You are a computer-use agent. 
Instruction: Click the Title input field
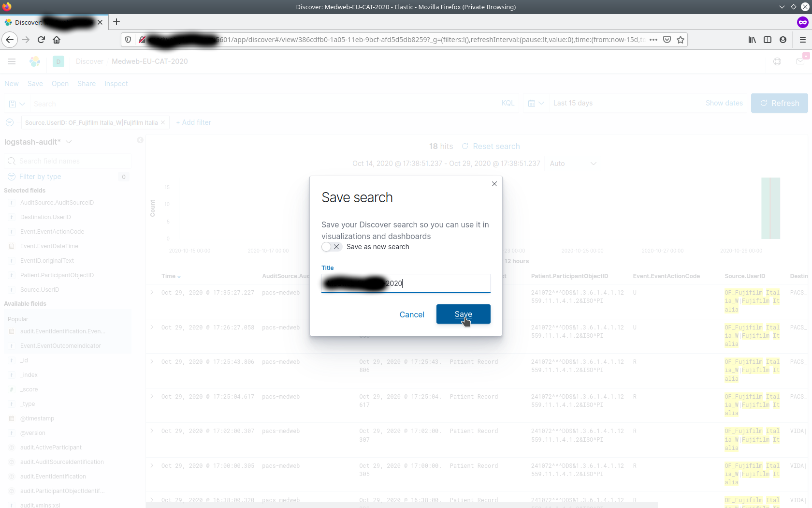click(x=406, y=284)
